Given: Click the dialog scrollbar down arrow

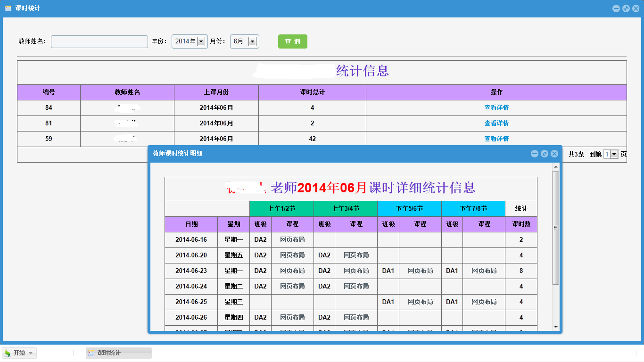Looking at the screenshot, I should pyautogui.click(x=556, y=327).
